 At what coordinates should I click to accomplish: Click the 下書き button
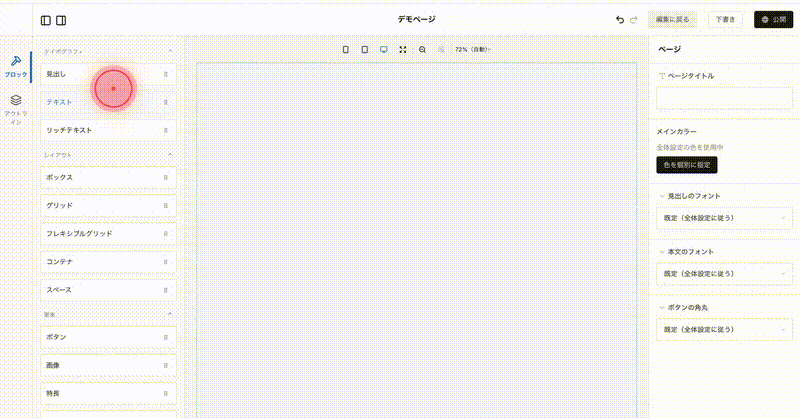(725, 19)
